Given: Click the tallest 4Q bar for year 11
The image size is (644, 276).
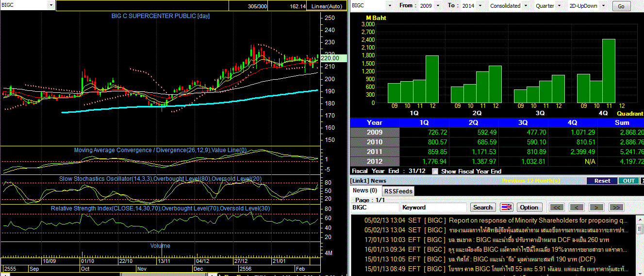Looking at the screenshot, I should 609,71.
